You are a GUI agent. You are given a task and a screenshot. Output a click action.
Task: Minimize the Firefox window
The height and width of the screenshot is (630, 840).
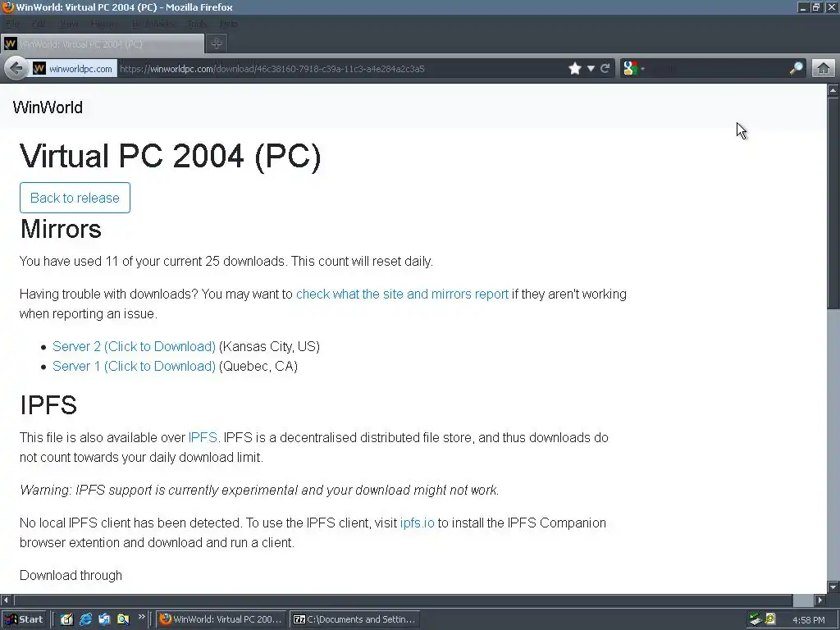[x=802, y=7]
